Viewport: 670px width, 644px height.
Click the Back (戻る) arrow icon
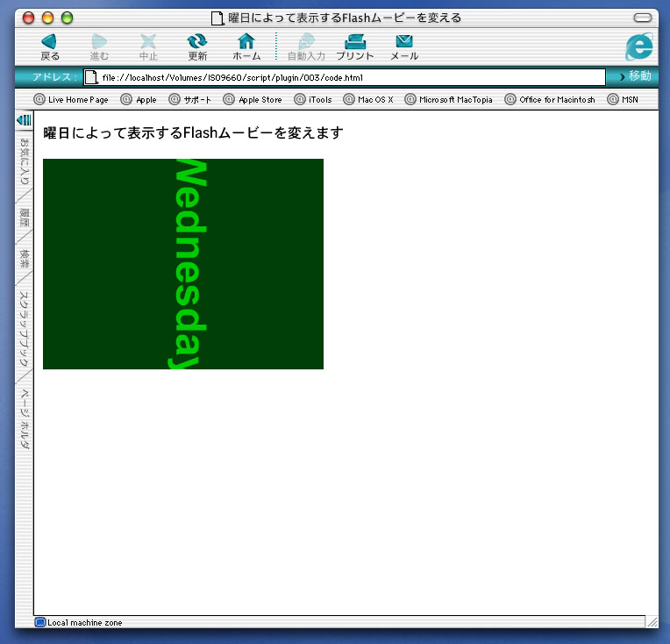pyautogui.click(x=49, y=41)
